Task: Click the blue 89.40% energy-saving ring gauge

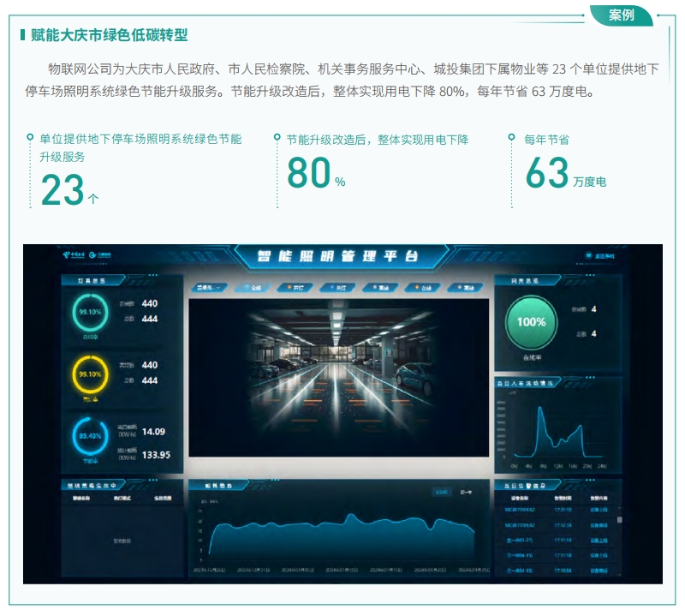Action: click(89, 436)
